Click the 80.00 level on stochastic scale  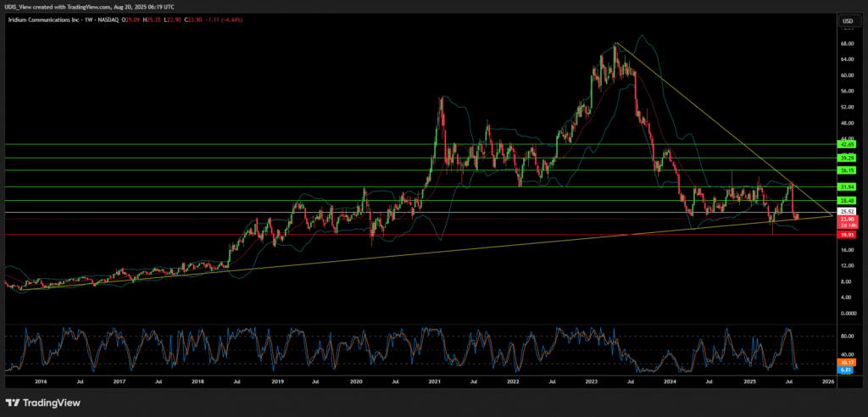[x=845, y=336]
